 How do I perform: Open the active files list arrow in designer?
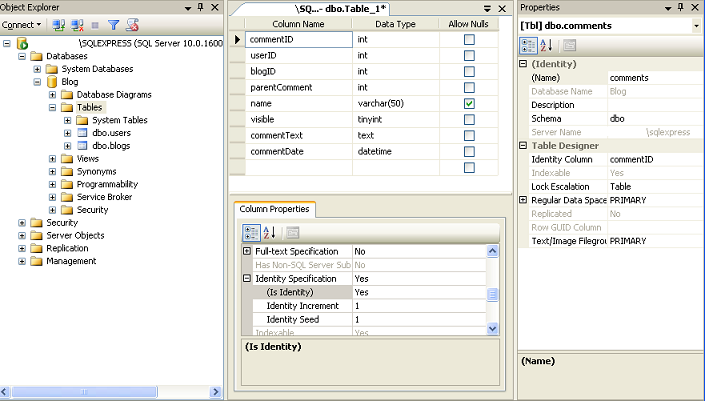coord(487,9)
